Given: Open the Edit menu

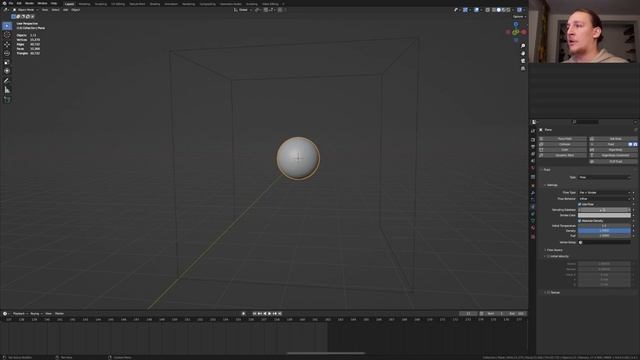Looking at the screenshot, I should point(19,3).
